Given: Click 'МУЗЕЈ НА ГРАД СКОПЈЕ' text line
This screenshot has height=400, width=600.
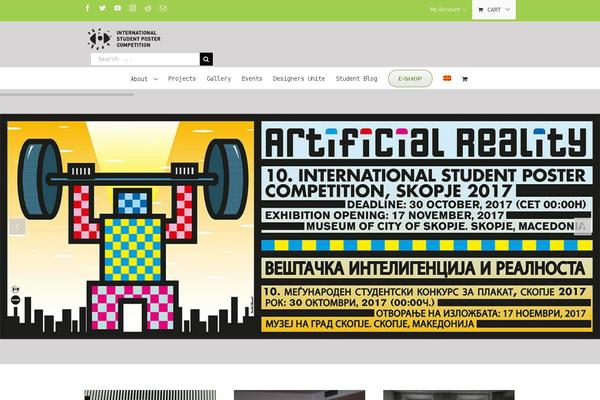Looking at the screenshot, I should (369, 324).
